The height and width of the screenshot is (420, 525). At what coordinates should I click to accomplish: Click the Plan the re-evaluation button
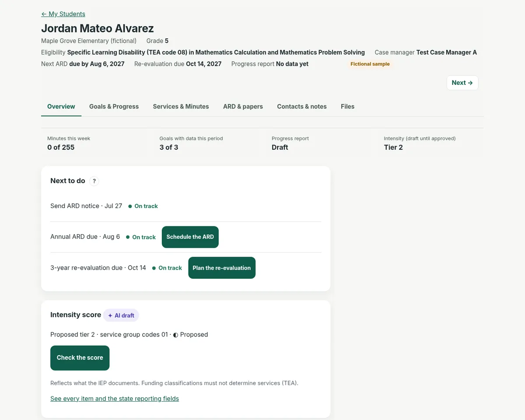point(222,268)
